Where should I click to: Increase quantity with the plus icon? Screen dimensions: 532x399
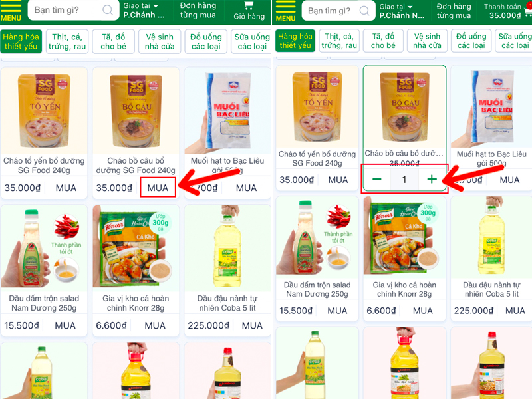click(432, 179)
